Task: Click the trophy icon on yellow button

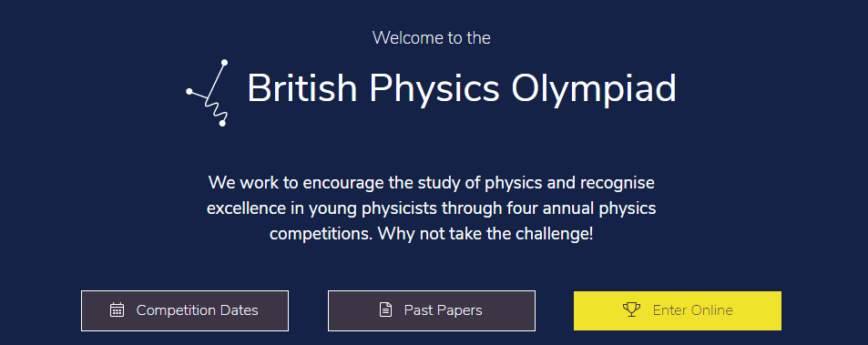Action: (x=631, y=309)
